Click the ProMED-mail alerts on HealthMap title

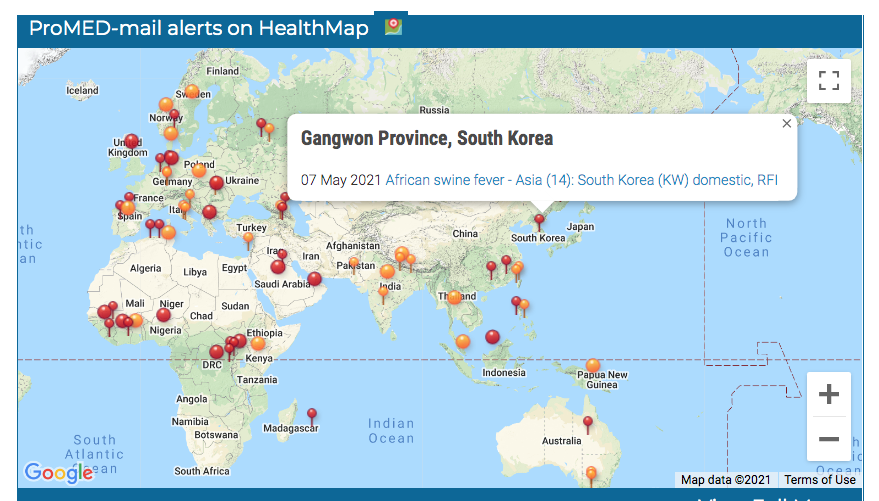[198, 28]
